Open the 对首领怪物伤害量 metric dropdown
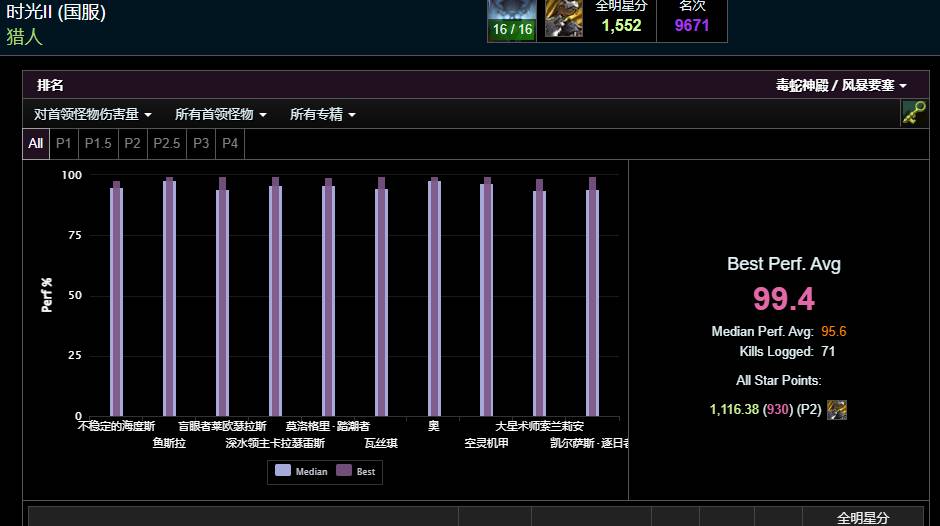Viewport: 940px width, 526px height. [x=92, y=114]
